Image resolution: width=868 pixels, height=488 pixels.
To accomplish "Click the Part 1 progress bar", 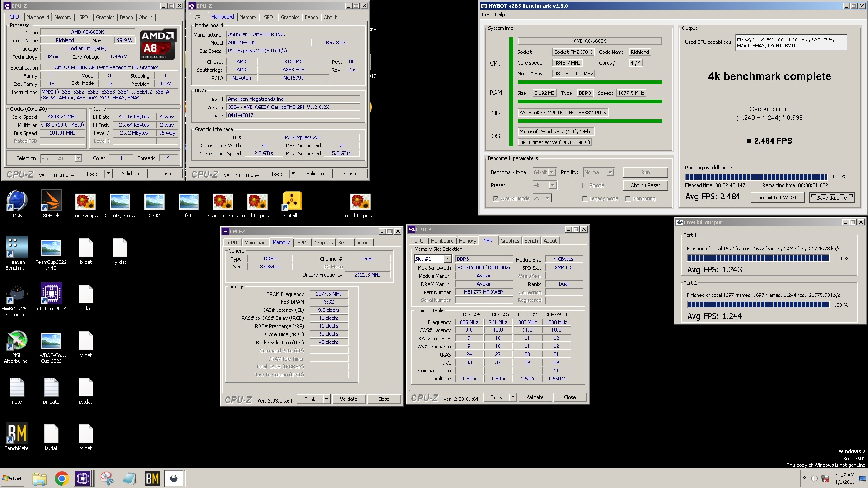I will pyautogui.click(x=758, y=258).
